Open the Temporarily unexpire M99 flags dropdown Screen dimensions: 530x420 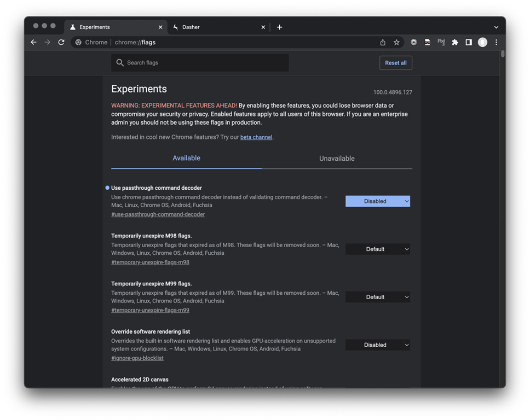(x=377, y=297)
